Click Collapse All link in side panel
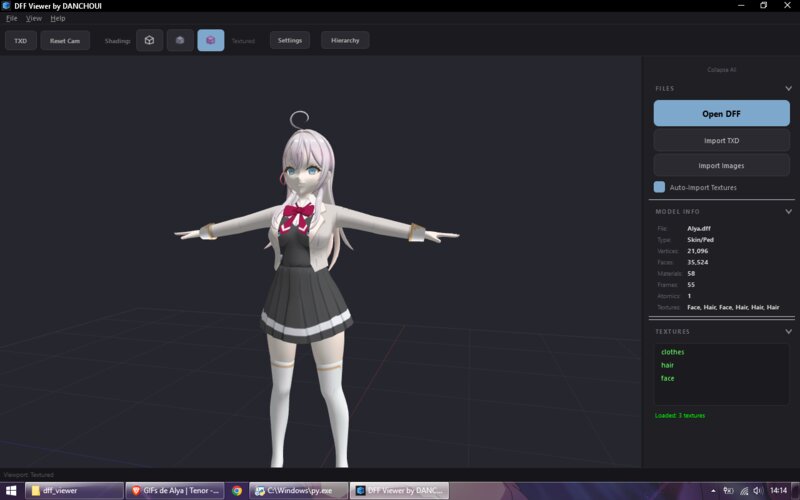 721,70
